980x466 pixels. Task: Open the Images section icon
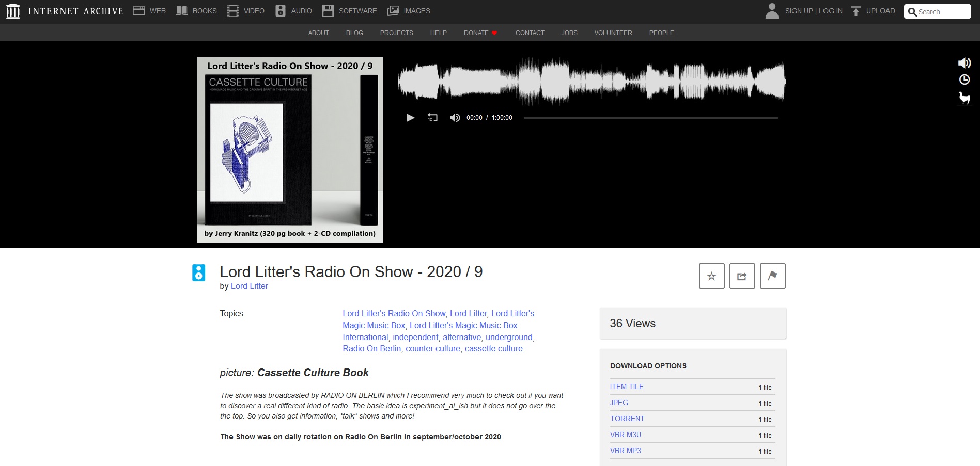pyautogui.click(x=393, y=11)
